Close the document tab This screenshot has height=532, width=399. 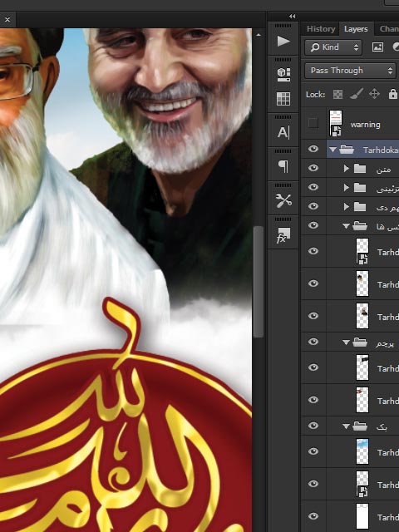click(7, 20)
